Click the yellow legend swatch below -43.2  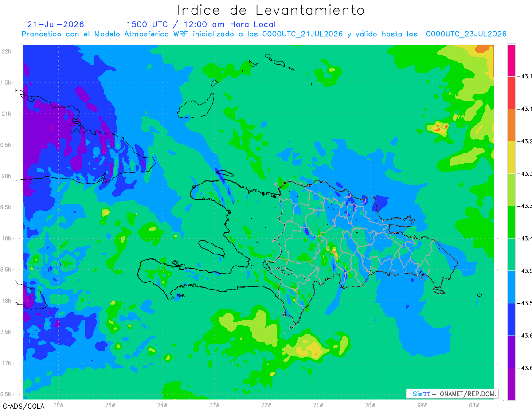pos(511,157)
